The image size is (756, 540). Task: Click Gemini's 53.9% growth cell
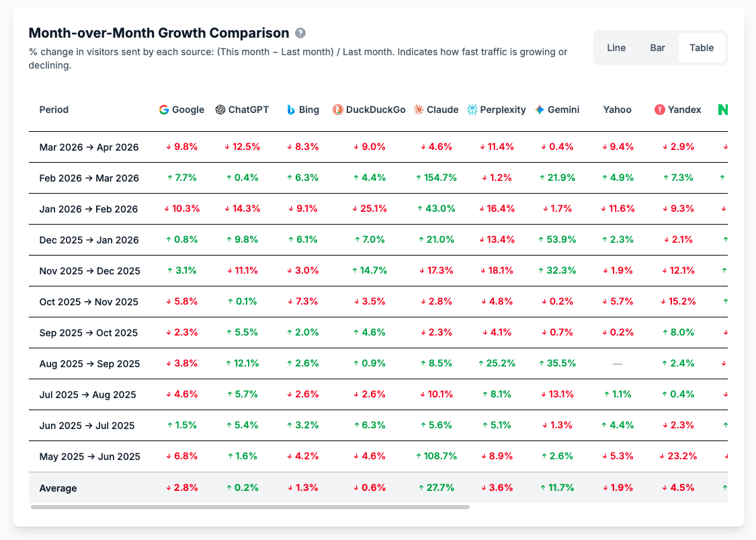point(557,239)
